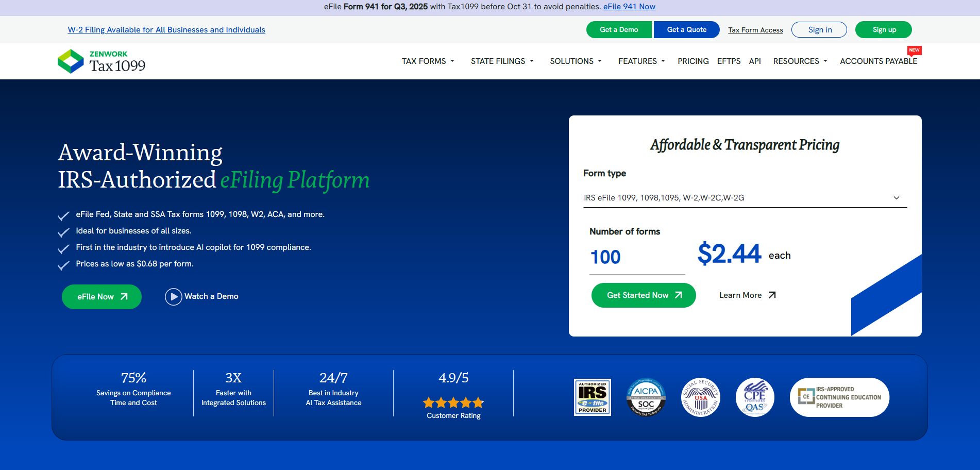This screenshot has width=980, height=470.
Task: Open the ACCOUNTS PAYABLE menu item
Action: [x=878, y=61]
